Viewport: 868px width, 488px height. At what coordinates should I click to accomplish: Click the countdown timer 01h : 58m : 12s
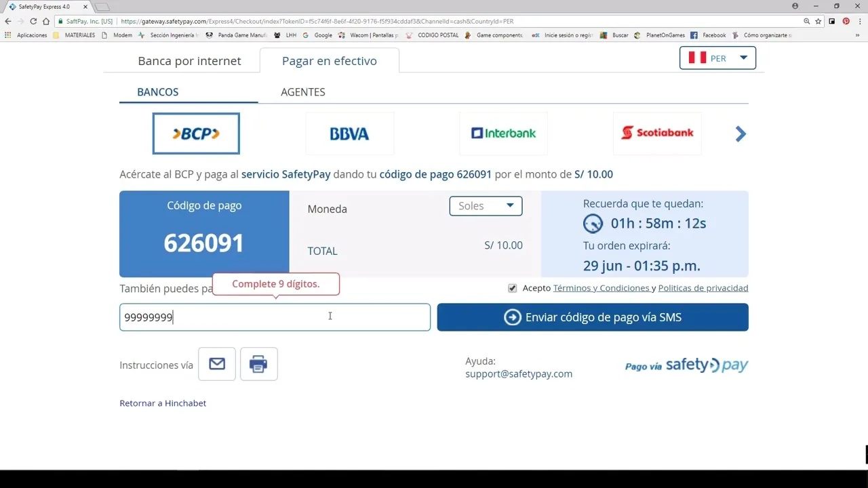(x=658, y=223)
